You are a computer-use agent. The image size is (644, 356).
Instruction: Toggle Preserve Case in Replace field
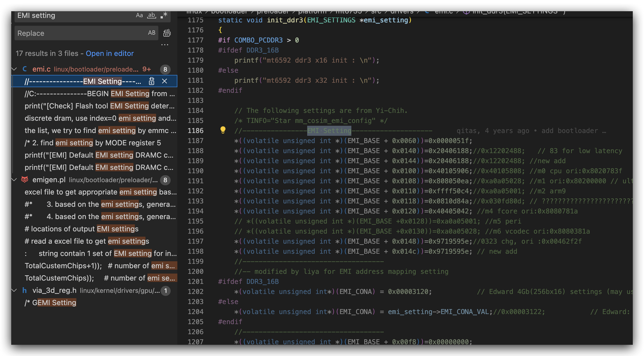coord(152,33)
